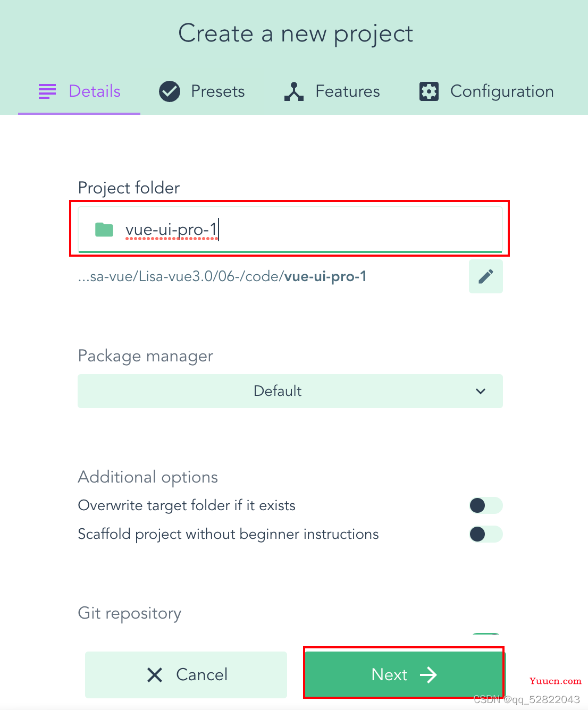Click the X icon on Cancel button
588x710 pixels.
point(155,675)
